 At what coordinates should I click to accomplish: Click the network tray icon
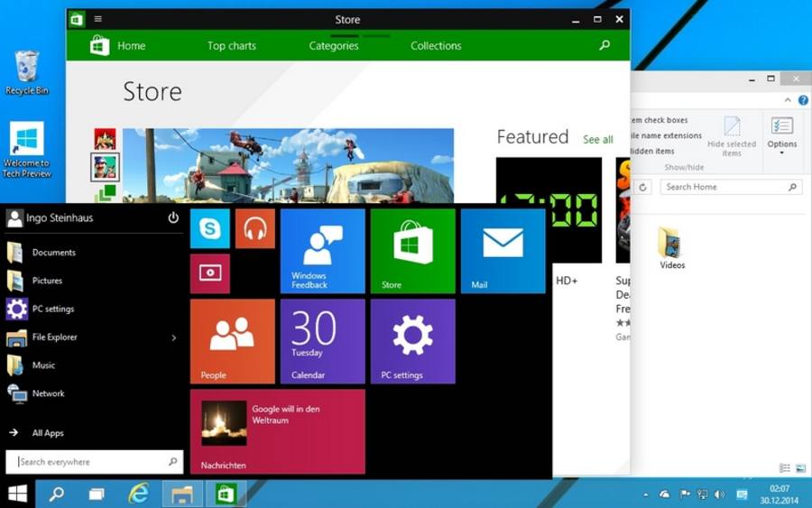point(702,494)
